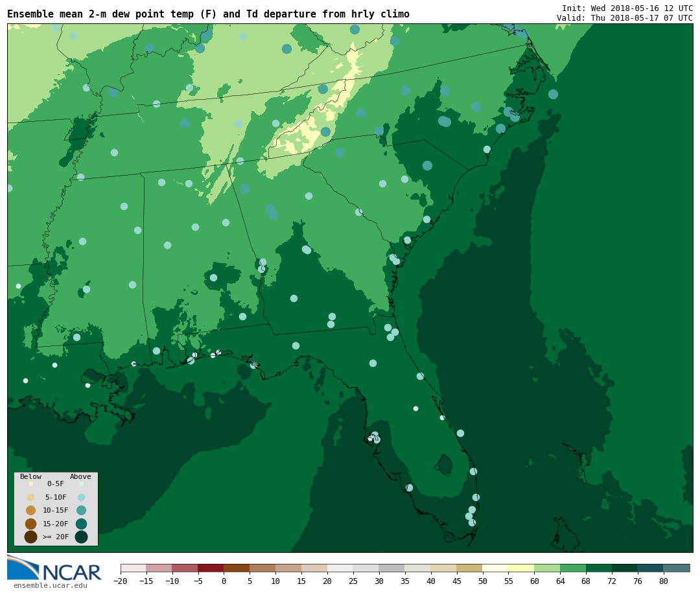Click the Above 5-10F legend circle
The width and height of the screenshot is (700, 593).
click(x=81, y=497)
